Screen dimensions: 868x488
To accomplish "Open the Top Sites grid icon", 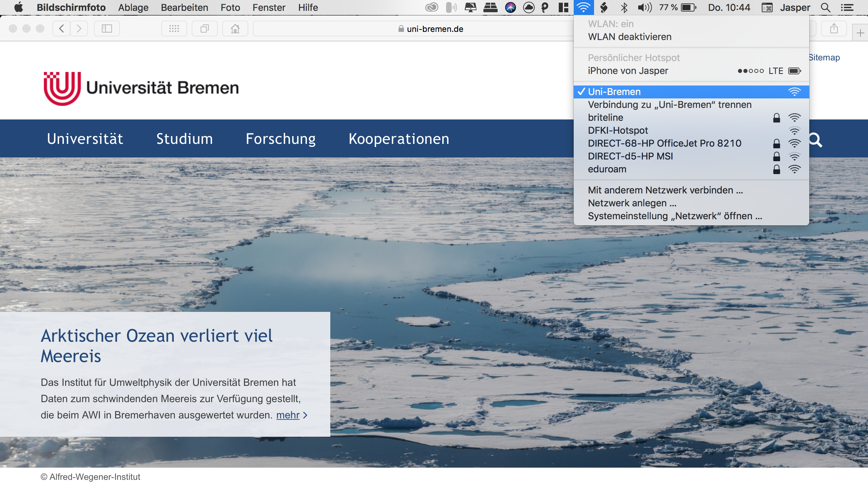I will pos(174,29).
